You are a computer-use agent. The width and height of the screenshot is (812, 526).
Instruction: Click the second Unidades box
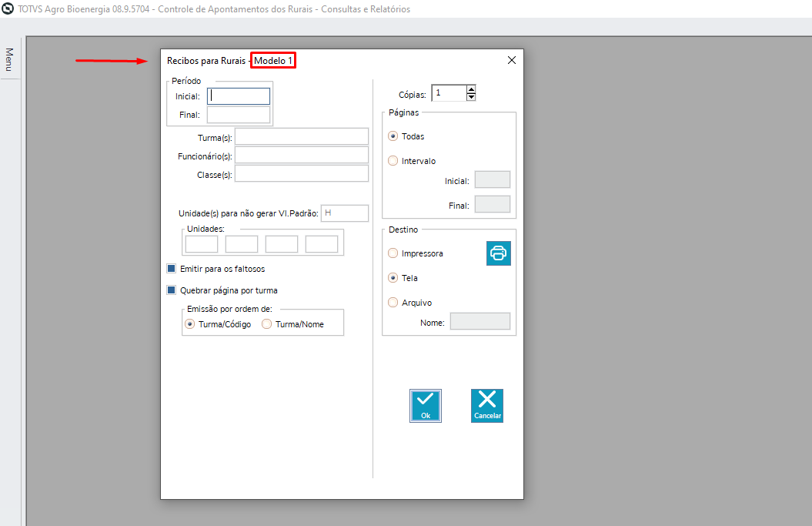point(242,244)
